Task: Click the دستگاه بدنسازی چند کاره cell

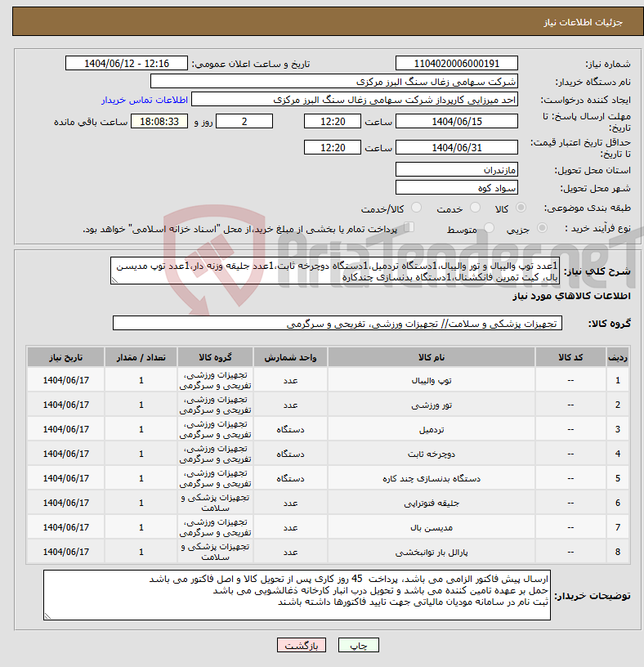Action: click(x=432, y=478)
